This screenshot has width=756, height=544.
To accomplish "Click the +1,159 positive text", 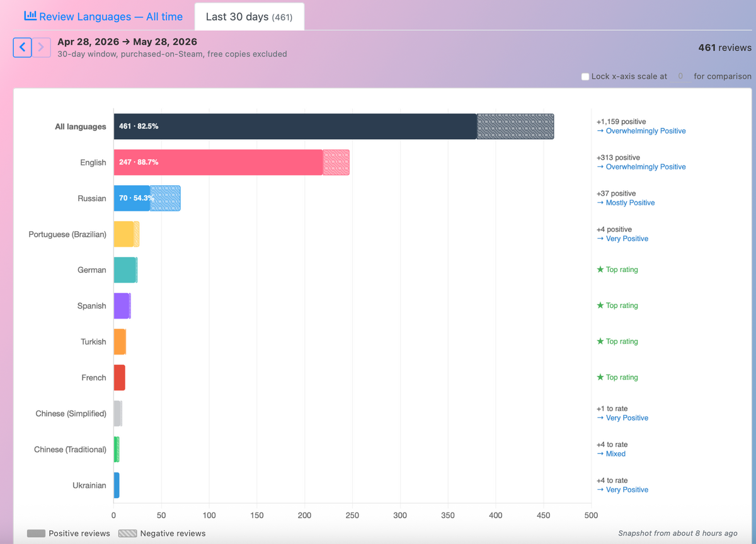I will [x=621, y=122].
